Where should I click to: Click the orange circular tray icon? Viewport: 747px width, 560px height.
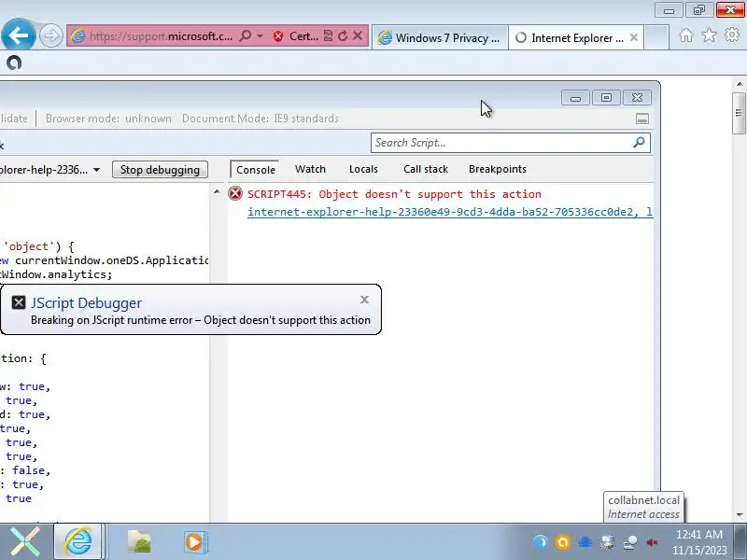pos(563,542)
